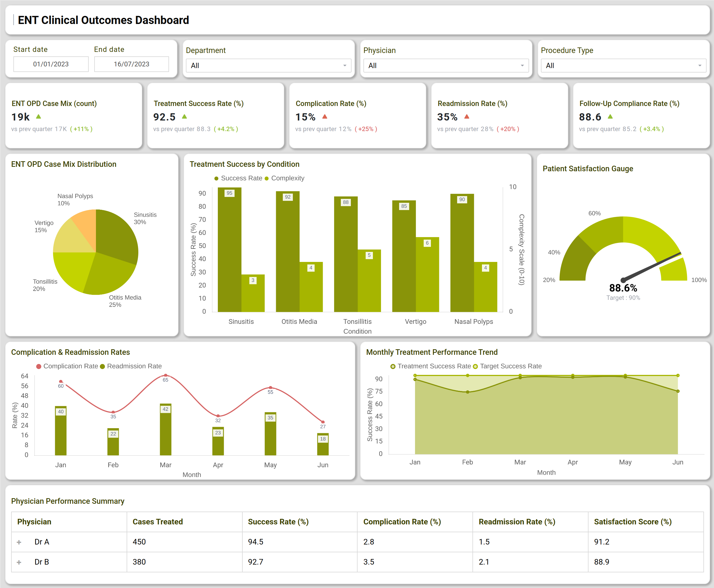Open the Physician filter dropdown
The height and width of the screenshot is (588, 714).
click(446, 66)
